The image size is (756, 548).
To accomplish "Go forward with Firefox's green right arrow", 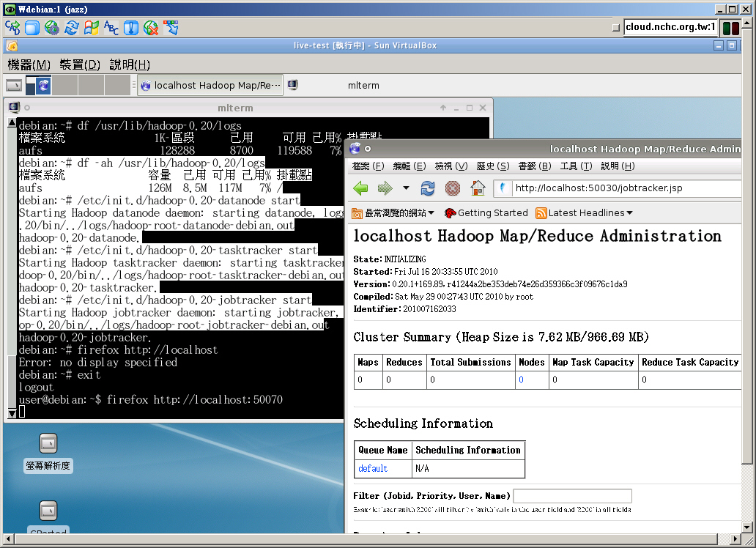I will [x=385, y=188].
